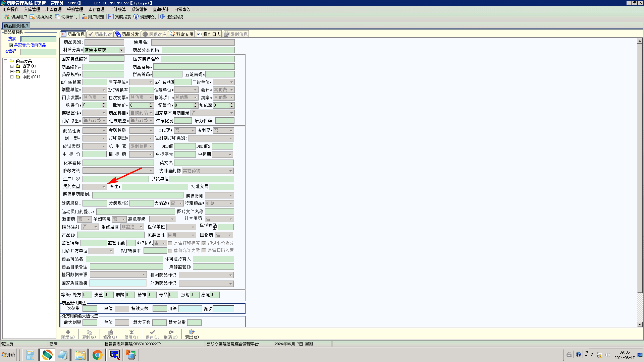
Task: Check the 是否打印标签 checkbox
Action: (170, 243)
